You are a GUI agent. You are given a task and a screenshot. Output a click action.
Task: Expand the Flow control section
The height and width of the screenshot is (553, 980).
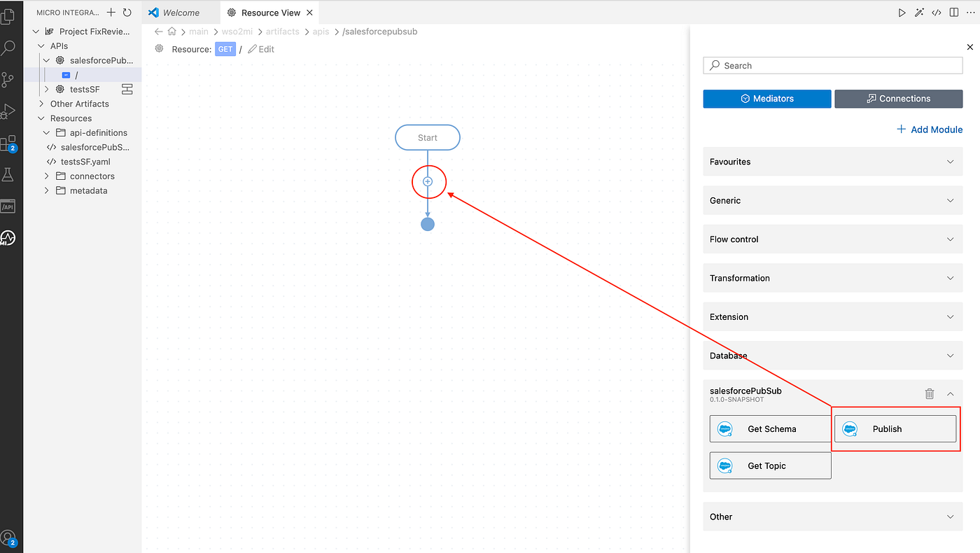click(x=833, y=239)
